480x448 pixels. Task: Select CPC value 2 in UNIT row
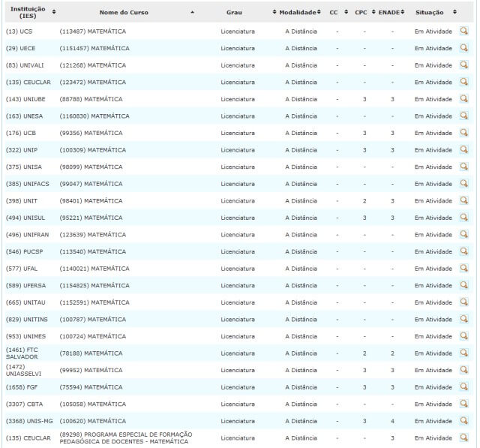(x=364, y=201)
